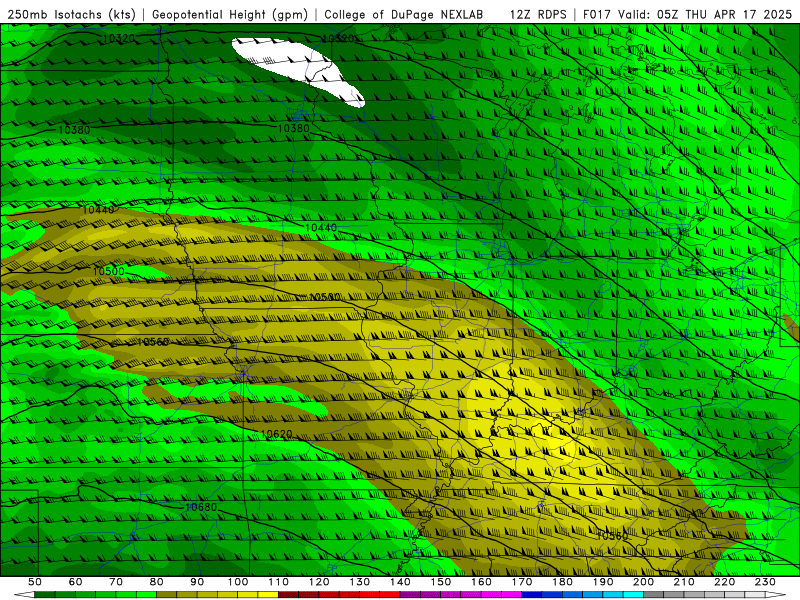This screenshot has height=600, width=800.
Task: Click the 10680 height contour label
Action: 201,507
